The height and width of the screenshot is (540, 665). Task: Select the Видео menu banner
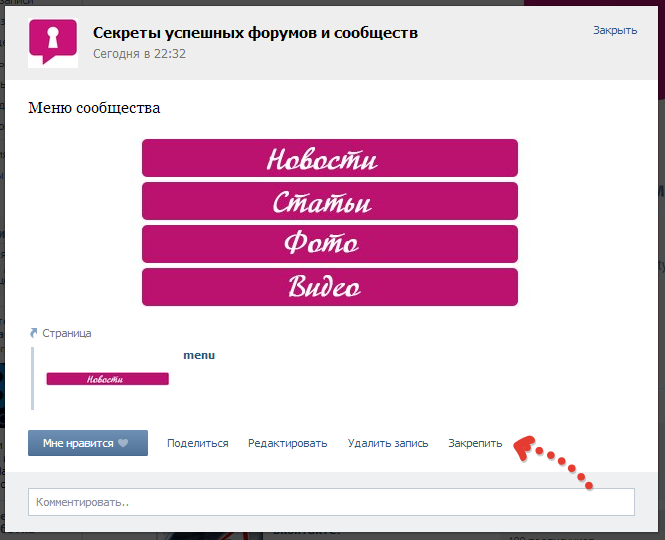[329, 287]
